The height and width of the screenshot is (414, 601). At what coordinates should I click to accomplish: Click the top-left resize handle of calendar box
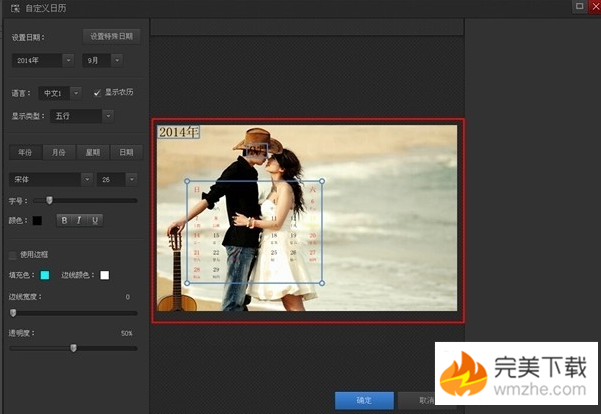point(188,181)
